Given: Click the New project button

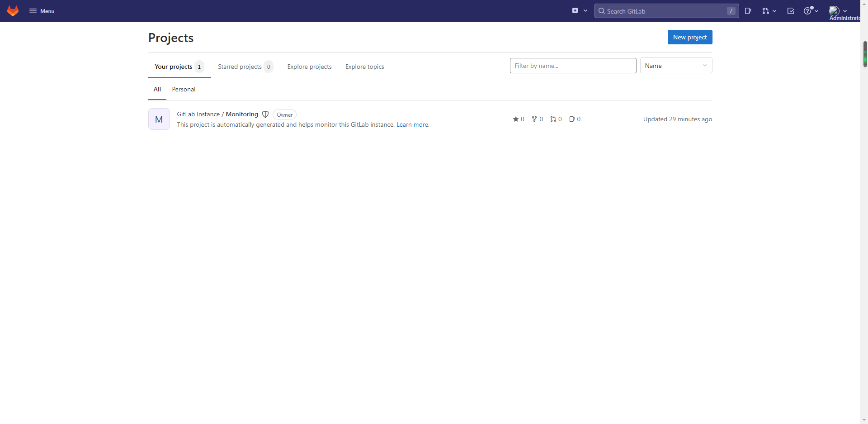Looking at the screenshot, I should point(689,37).
